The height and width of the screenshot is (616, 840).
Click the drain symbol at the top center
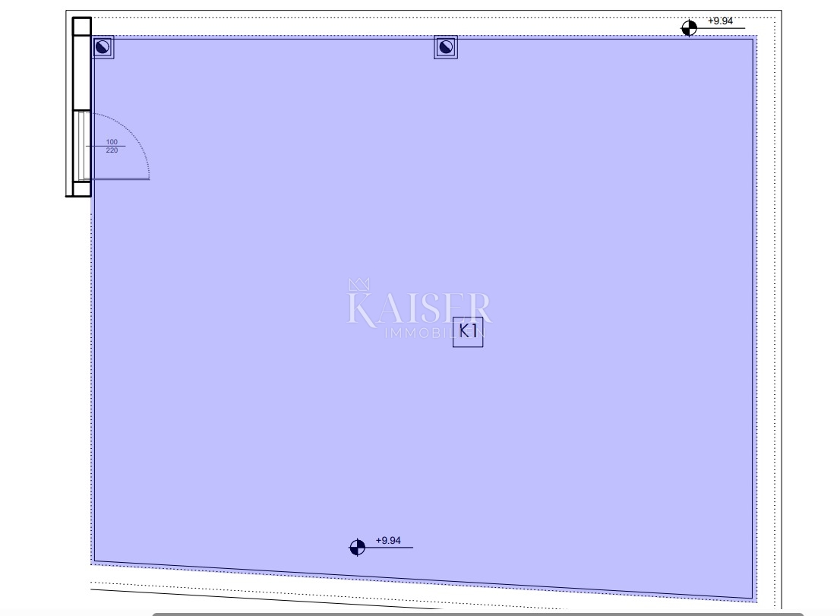[446, 48]
